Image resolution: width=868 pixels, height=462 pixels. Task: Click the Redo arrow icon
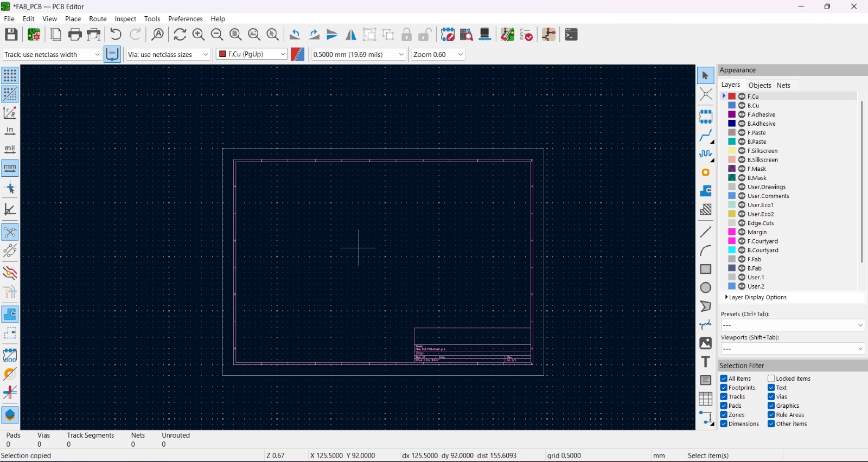[135, 35]
